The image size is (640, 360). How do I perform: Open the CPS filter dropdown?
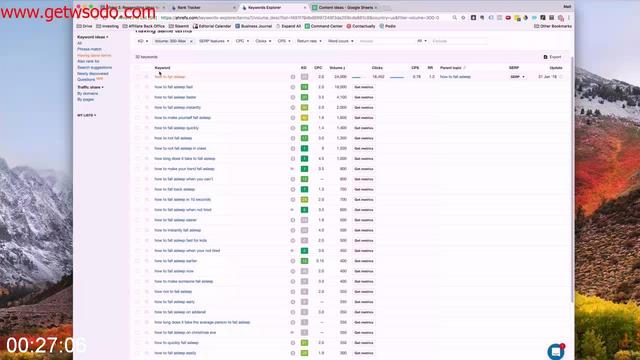coord(284,41)
